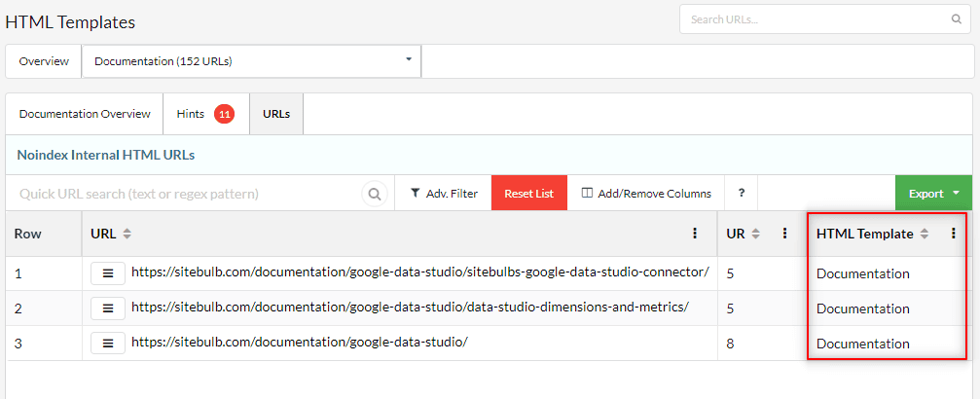
Task: Click the Search URLs input field
Action: [x=825, y=19]
